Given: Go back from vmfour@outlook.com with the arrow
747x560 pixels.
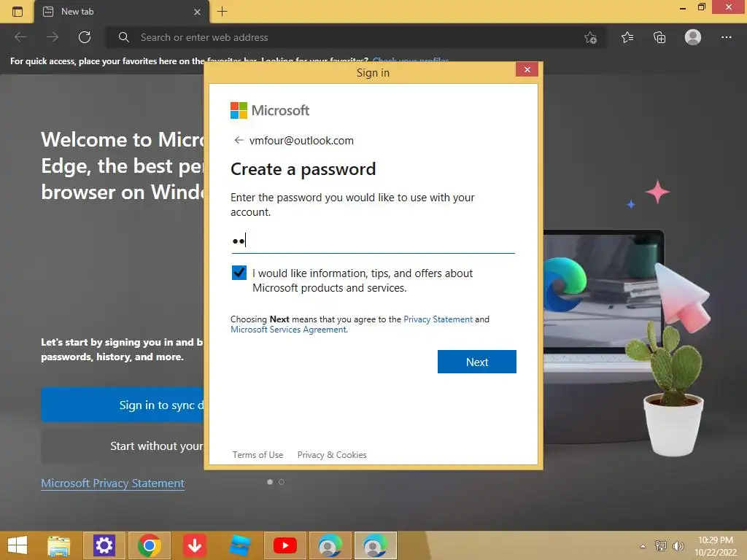Looking at the screenshot, I should coord(239,140).
